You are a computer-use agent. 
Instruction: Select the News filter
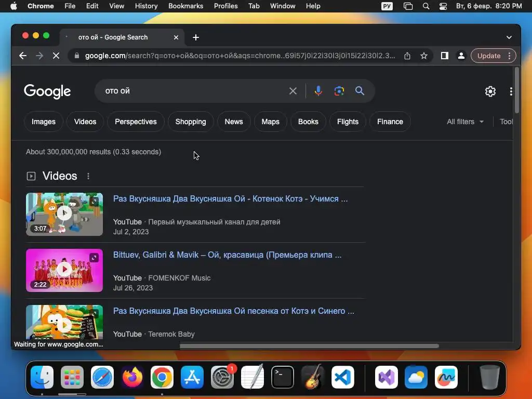[234, 122]
